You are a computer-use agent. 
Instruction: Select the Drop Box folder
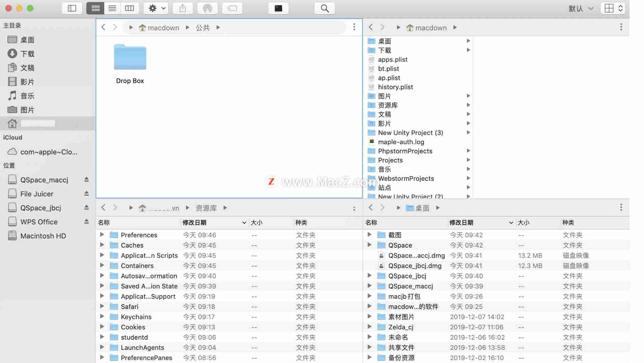tap(130, 64)
